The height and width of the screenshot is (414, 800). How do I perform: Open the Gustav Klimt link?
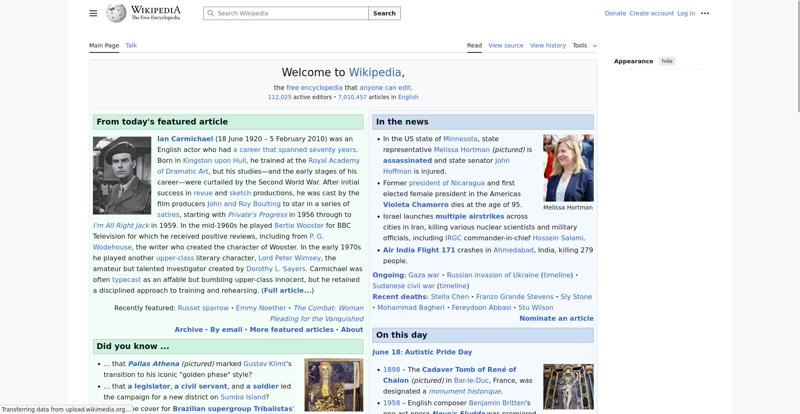(x=264, y=364)
